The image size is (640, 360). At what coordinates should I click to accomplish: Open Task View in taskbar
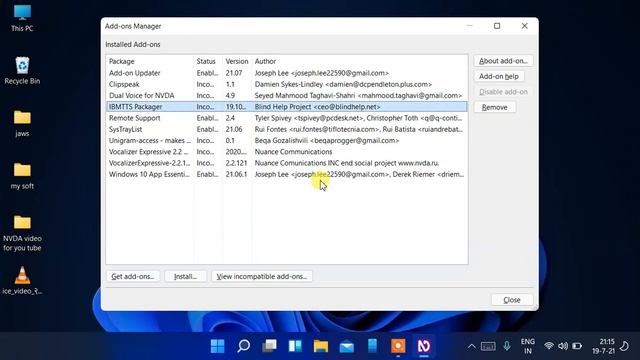click(x=269, y=346)
